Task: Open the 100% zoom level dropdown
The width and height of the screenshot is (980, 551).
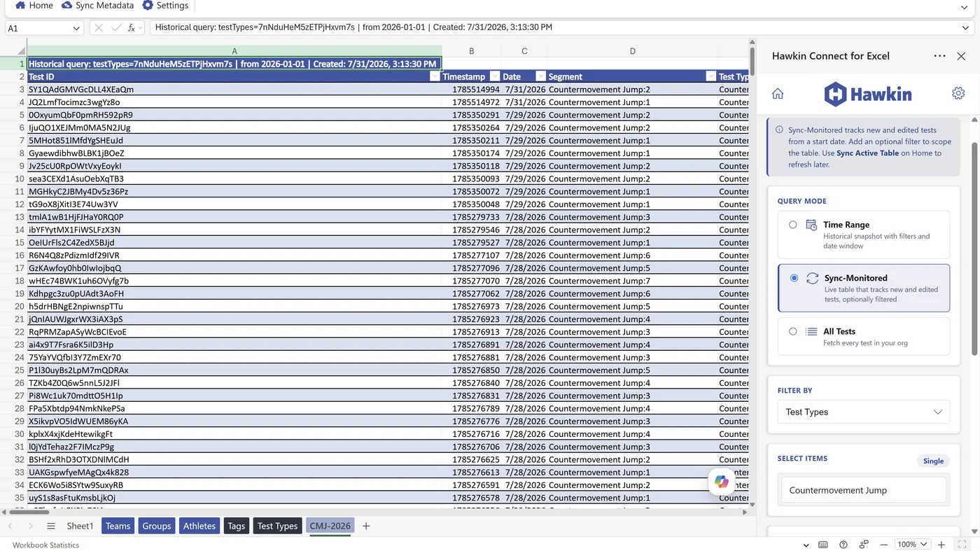Action: (912, 545)
